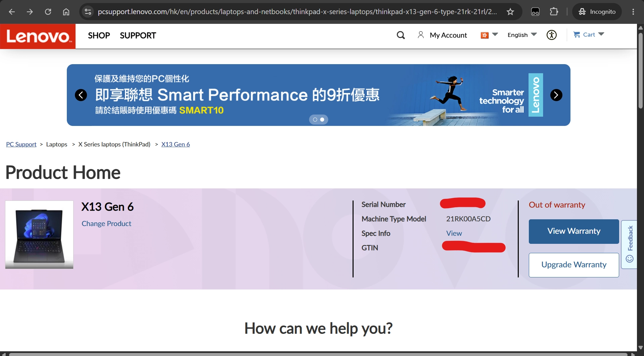Open the Feedback side tab
The width and height of the screenshot is (644, 356).
tap(630, 244)
